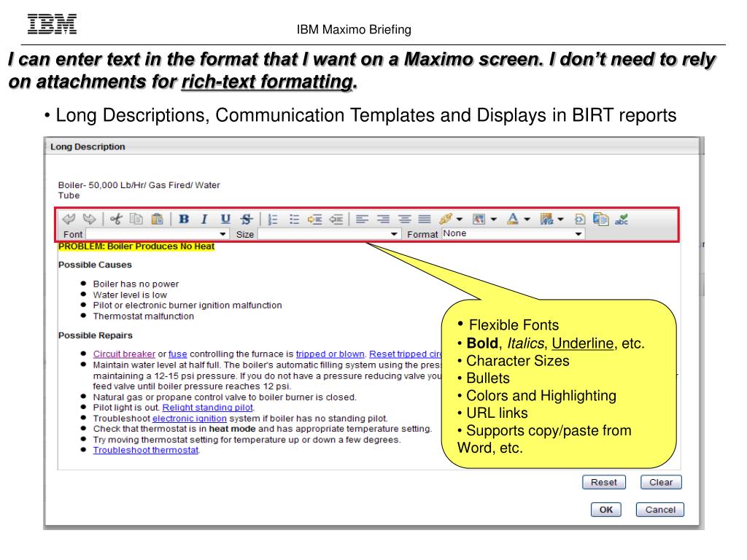
Task: Center-align the text
Action: pos(404,219)
